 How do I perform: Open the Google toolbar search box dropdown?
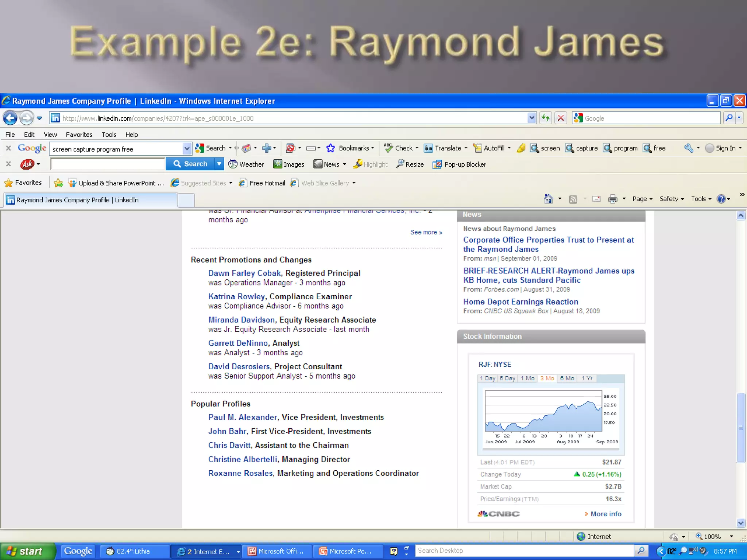click(x=187, y=148)
